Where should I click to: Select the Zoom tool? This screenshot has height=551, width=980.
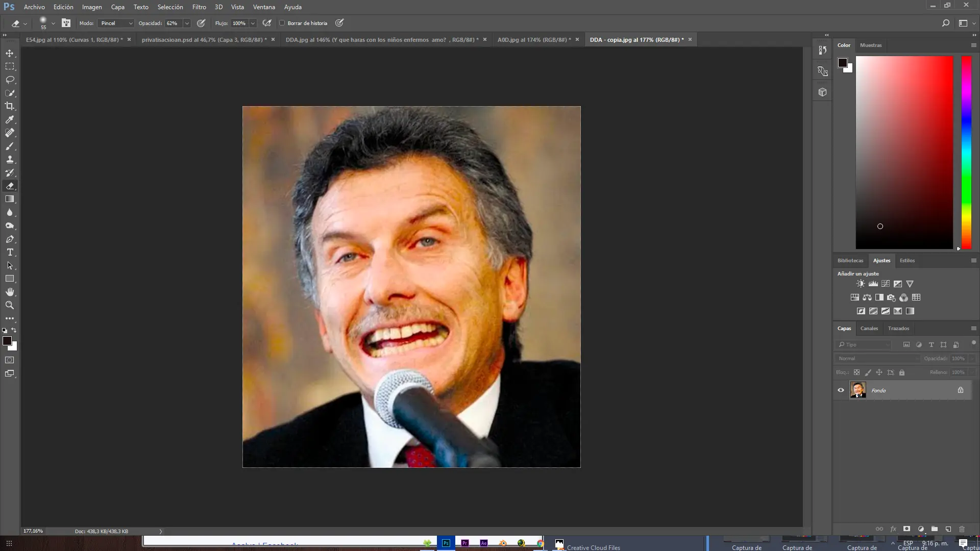10,305
